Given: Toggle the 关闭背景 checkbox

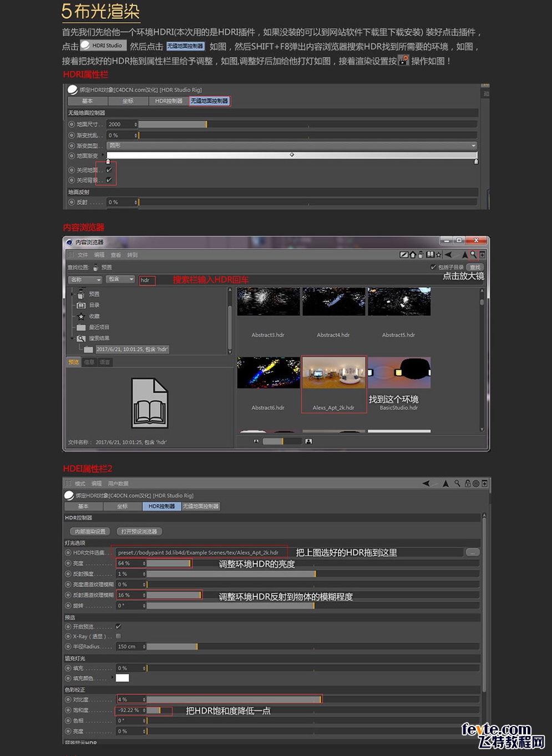Looking at the screenshot, I should 109,180.
